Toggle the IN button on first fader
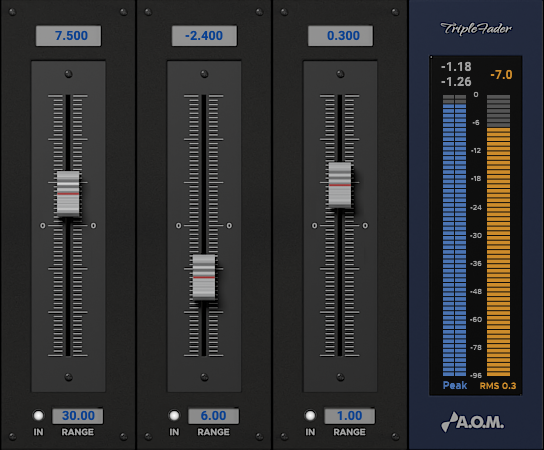This screenshot has height=450, width=544. click(x=38, y=415)
